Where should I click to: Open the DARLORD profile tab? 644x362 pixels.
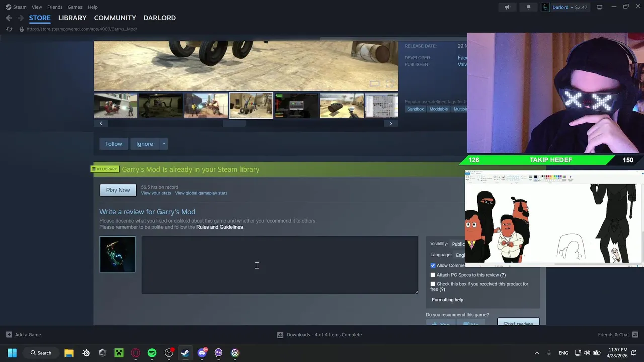[x=159, y=18]
